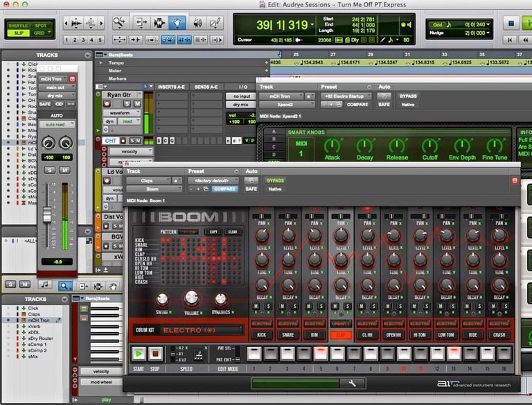
Task: Enable SPOT edit mode
Action: click(x=40, y=26)
